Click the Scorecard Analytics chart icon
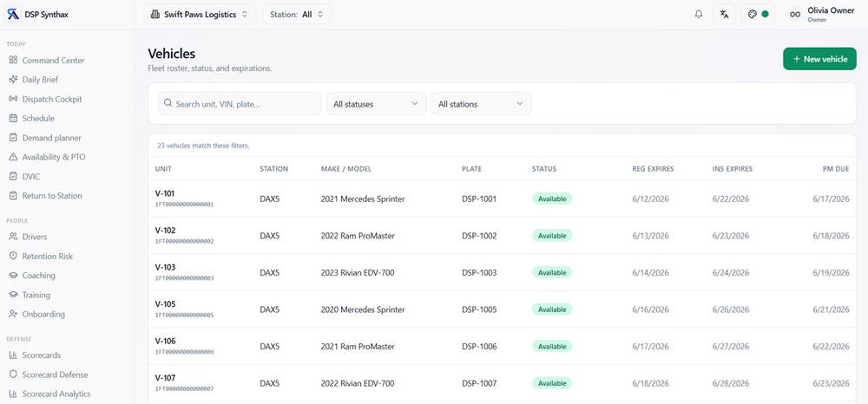The height and width of the screenshot is (404, 868). point(13,394)
